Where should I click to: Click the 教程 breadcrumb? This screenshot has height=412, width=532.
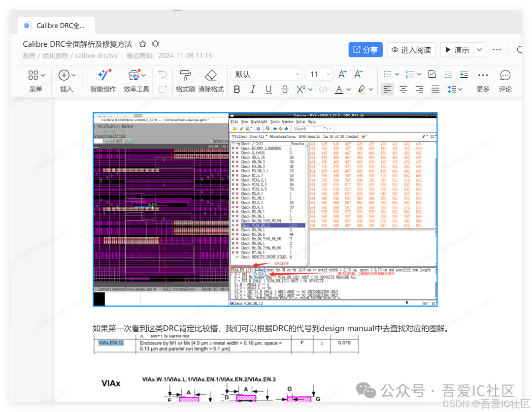click(29, 56)
